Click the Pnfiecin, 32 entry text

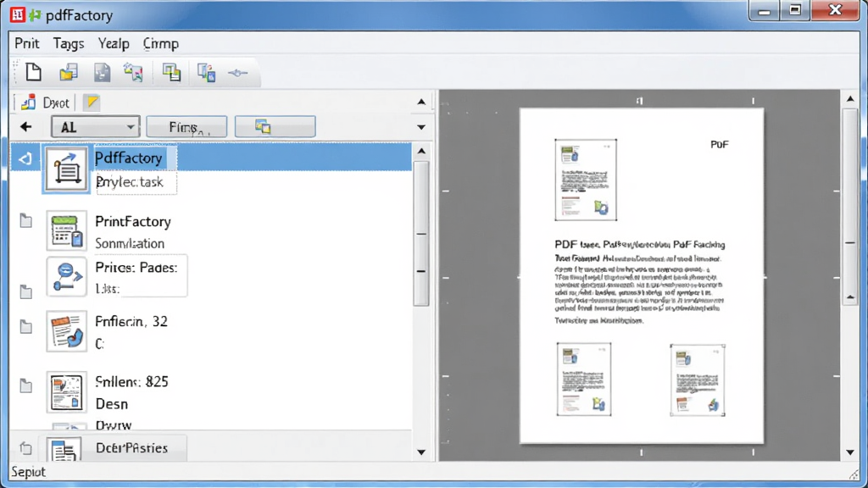pos(131,321)
